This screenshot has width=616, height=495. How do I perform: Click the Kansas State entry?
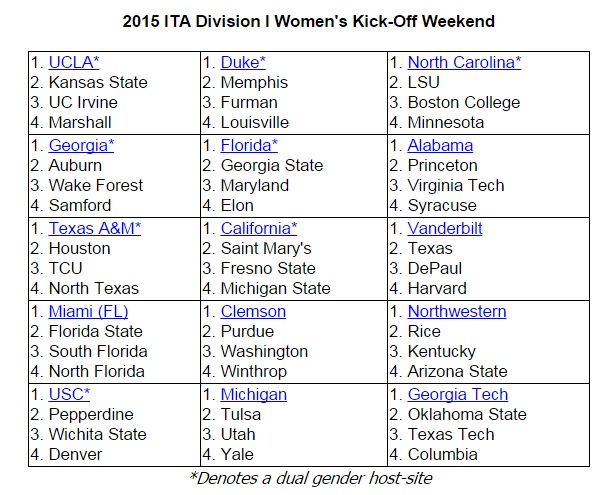coord(97,83)
